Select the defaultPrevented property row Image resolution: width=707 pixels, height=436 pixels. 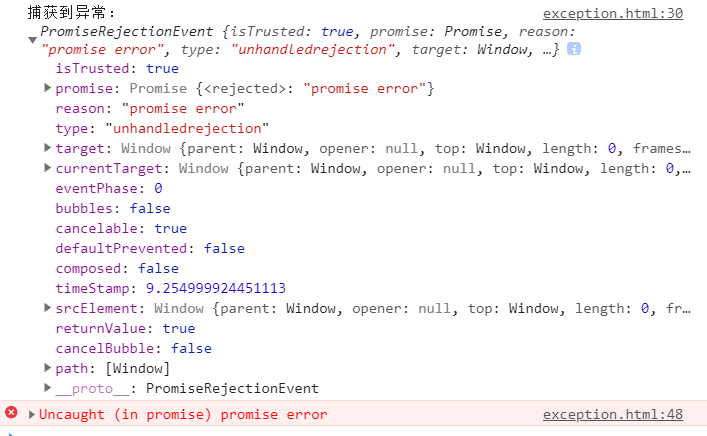[x=150, y=248]
